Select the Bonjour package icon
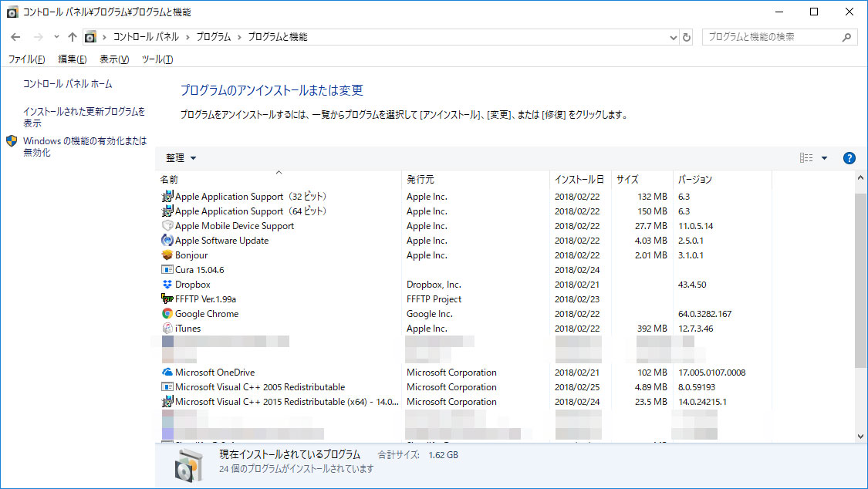The image size is (868, 489). click(167, 255)
